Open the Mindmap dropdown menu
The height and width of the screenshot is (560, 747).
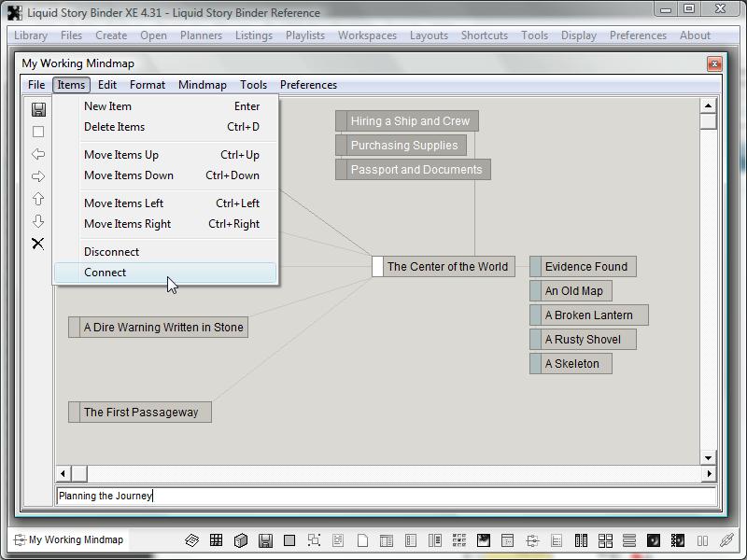(202, 85)
